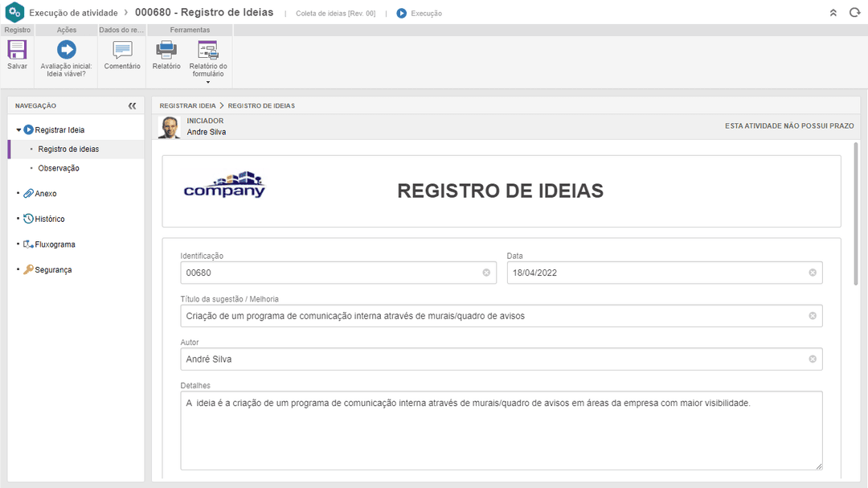868x488 pixels.
Task: Clear the Título da sugestão field
Action: point(813,316)
